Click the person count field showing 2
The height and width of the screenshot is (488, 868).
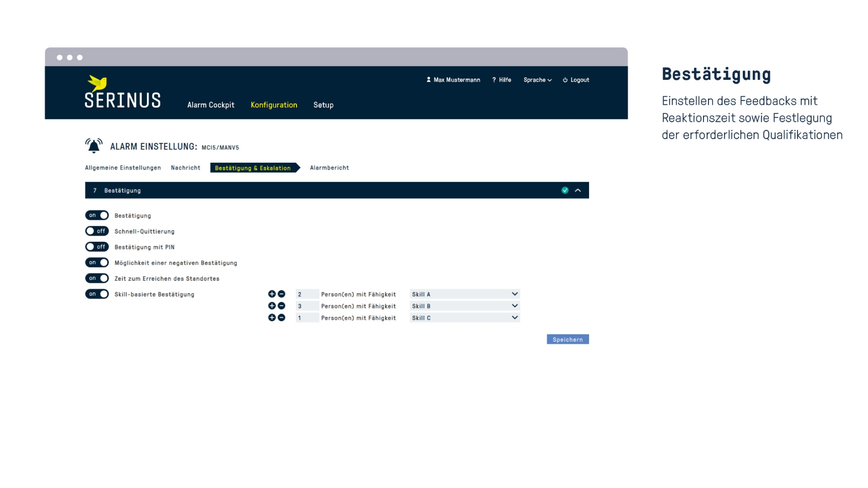click(307, 294)
